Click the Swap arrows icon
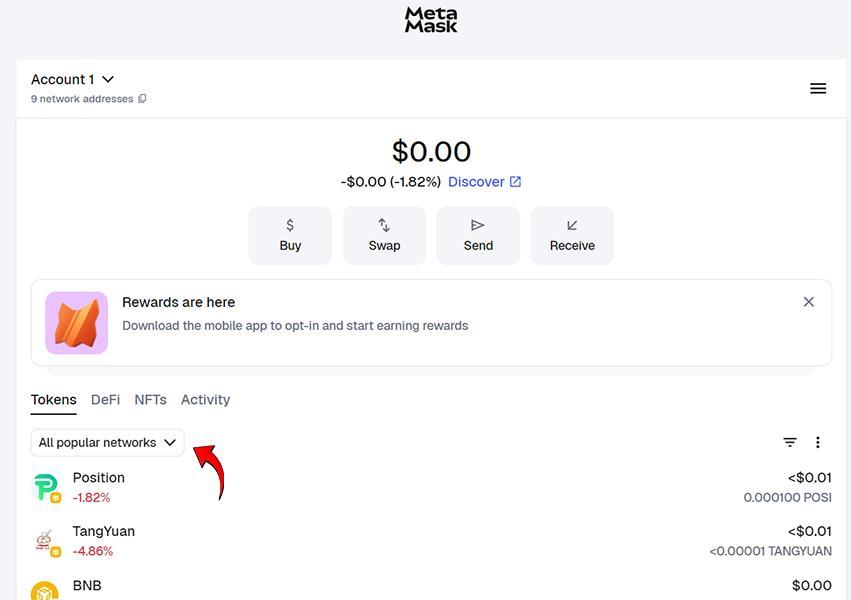This screenshot has height=600, width=851. [384, 225]
